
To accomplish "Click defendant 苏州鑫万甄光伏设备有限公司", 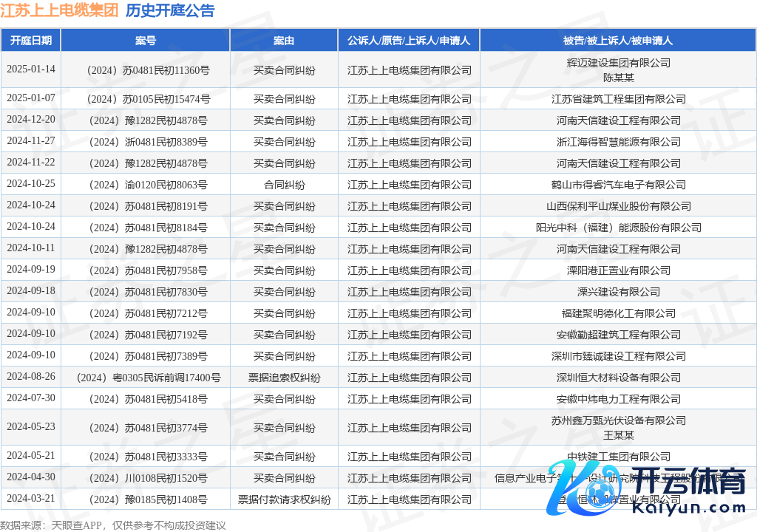I will 618,420.
